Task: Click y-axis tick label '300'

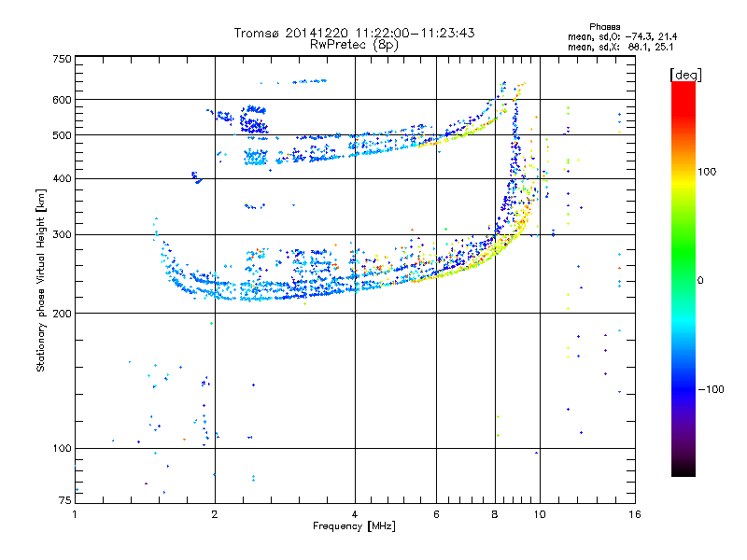Action: tap(63, 235)
